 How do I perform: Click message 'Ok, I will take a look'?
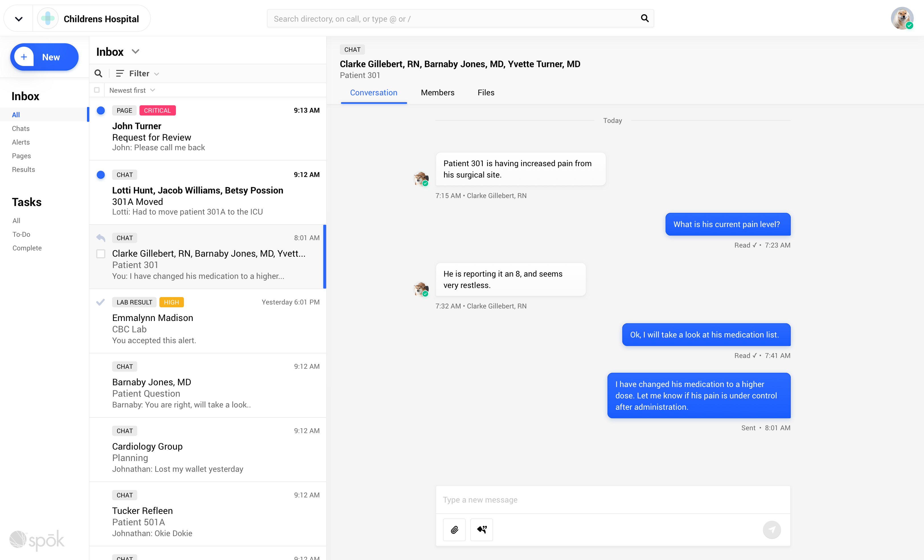[706, 335]
